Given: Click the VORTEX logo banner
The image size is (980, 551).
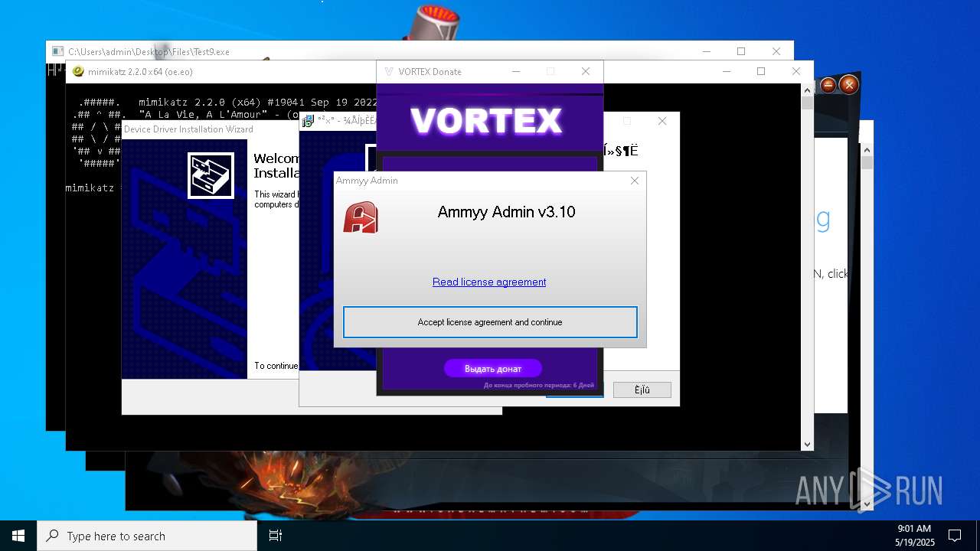Looking at the screenshot, I should [487, 121].
